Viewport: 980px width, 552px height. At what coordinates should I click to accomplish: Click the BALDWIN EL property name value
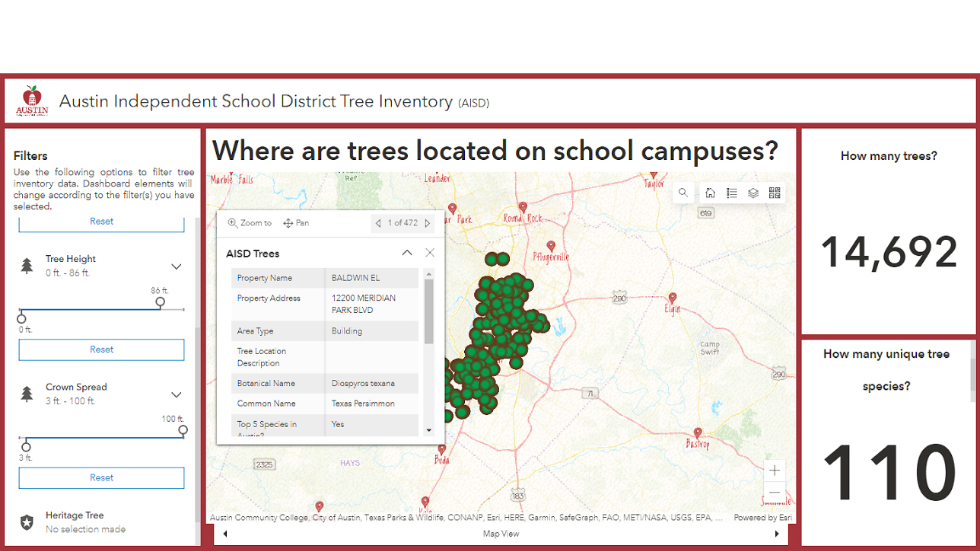tap(355, 278)
